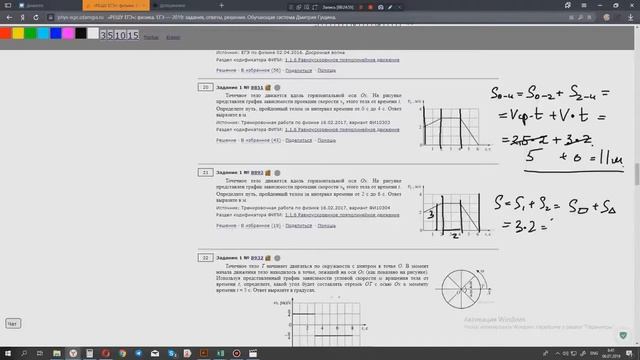Screen dimensions: 640x360
Task: Reload the page with the refresh icon
Action: [x=36, y=18]
